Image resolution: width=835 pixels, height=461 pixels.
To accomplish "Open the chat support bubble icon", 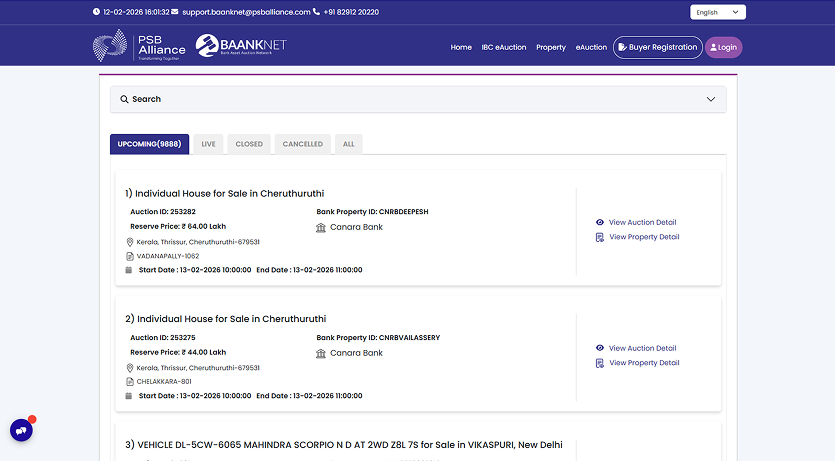I will [x=21, y=429].
